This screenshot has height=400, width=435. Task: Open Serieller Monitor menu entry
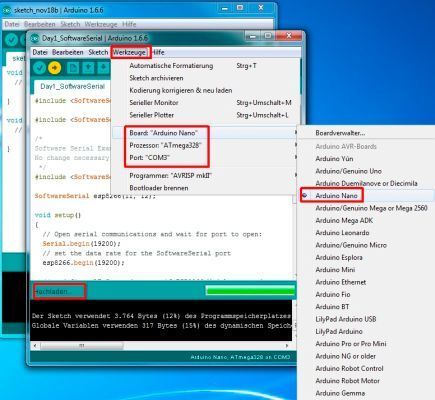[x=154, y=103]
